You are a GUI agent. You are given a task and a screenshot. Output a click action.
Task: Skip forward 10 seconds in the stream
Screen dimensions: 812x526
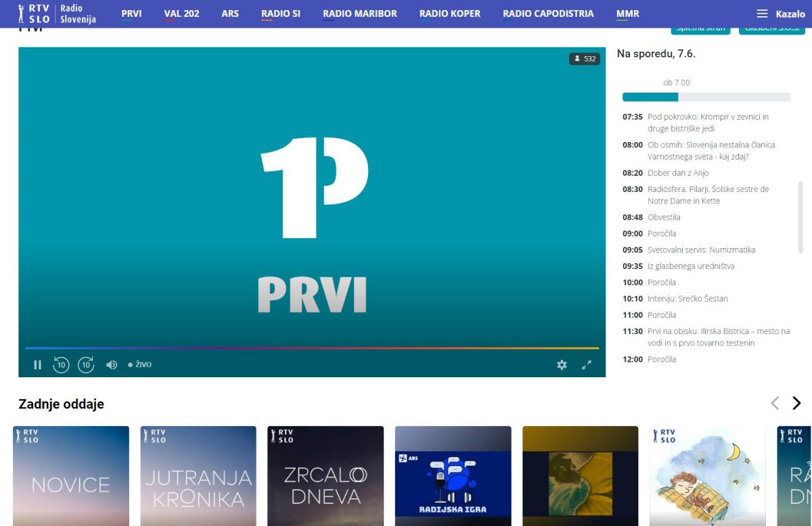click(x=86, y=365)
